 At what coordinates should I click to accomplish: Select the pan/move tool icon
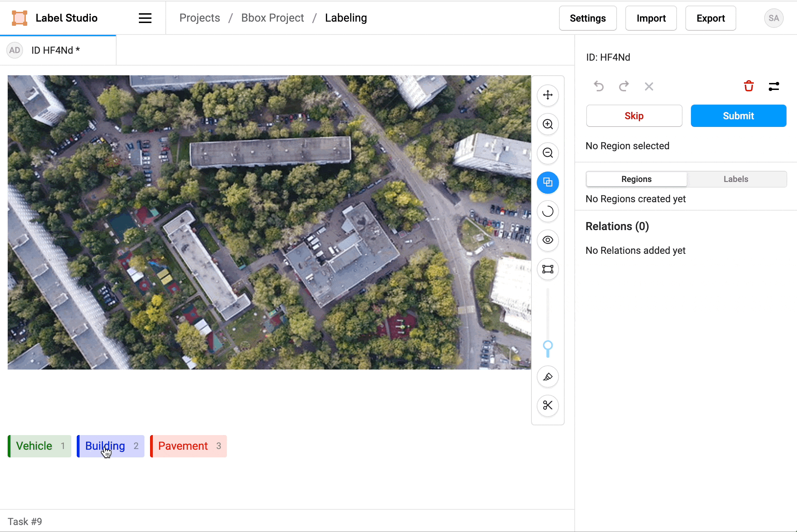tap(548, 95)
